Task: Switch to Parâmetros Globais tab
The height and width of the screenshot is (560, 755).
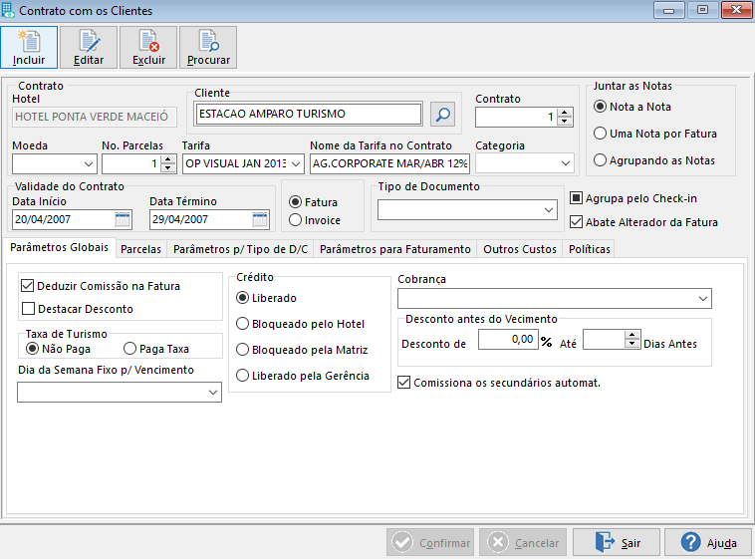Action: point(60,247)
